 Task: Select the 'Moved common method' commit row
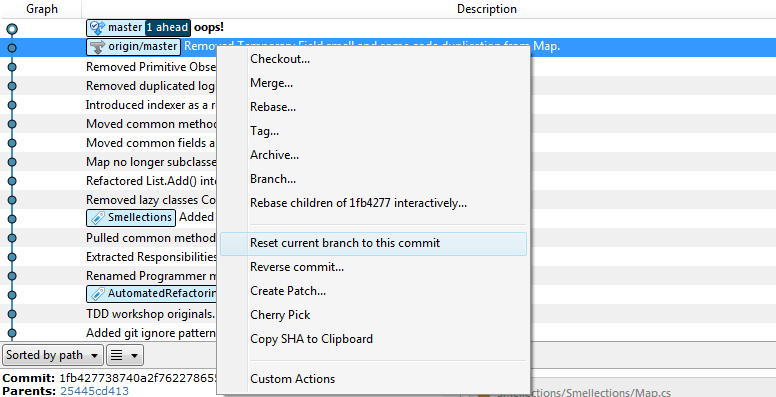point(108,124)
